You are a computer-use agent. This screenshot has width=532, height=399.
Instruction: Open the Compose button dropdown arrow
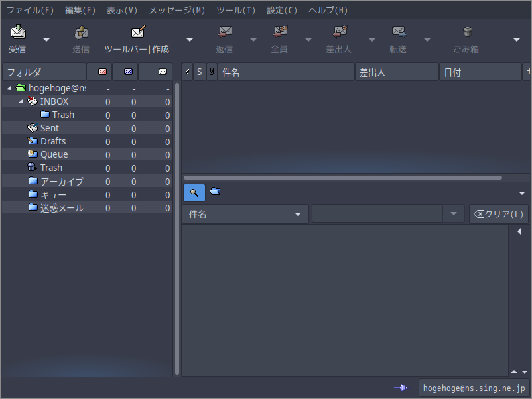click(190, 40)
